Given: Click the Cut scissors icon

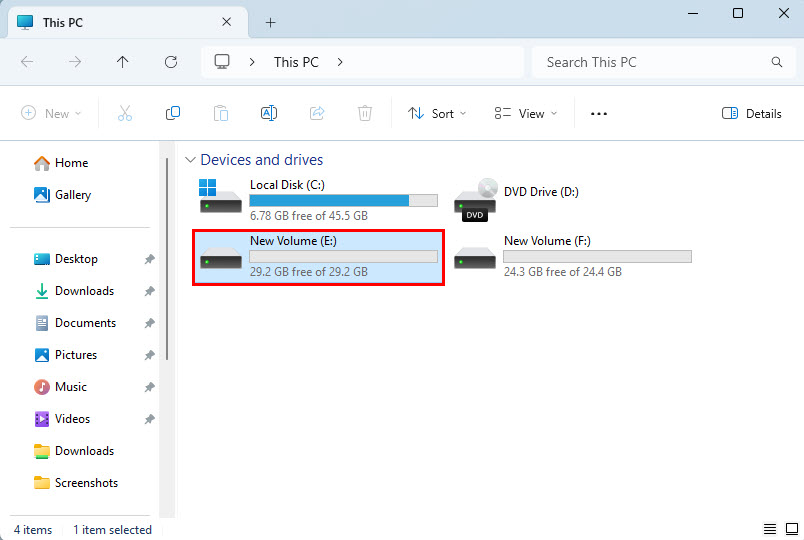Looking at the screenshot, I should [x=125, y=114].
